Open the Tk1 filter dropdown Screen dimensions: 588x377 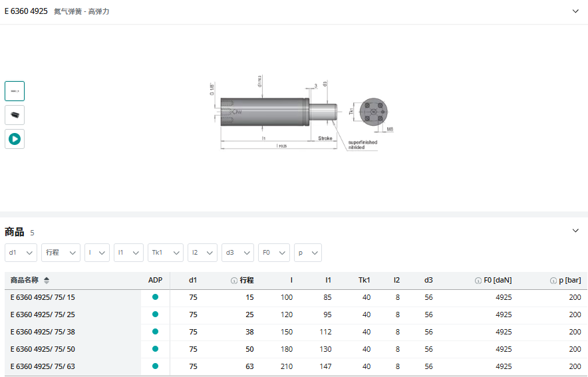165,253
